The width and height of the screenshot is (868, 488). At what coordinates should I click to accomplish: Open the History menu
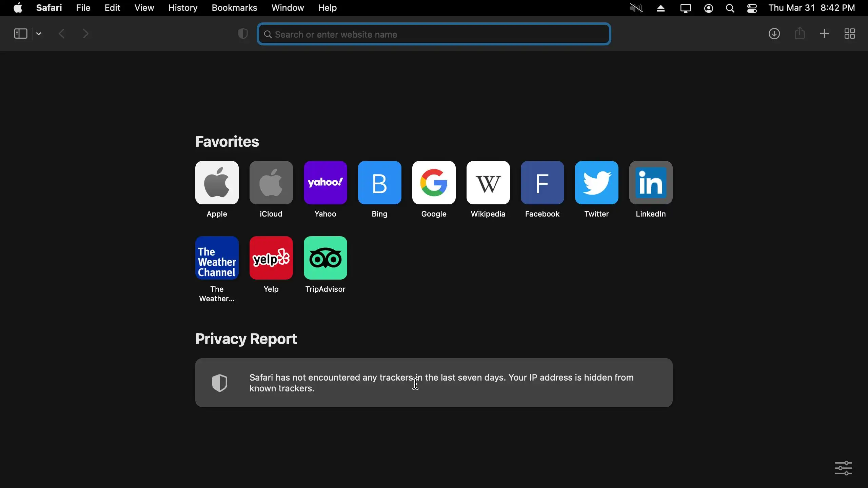tap(183, 8)
